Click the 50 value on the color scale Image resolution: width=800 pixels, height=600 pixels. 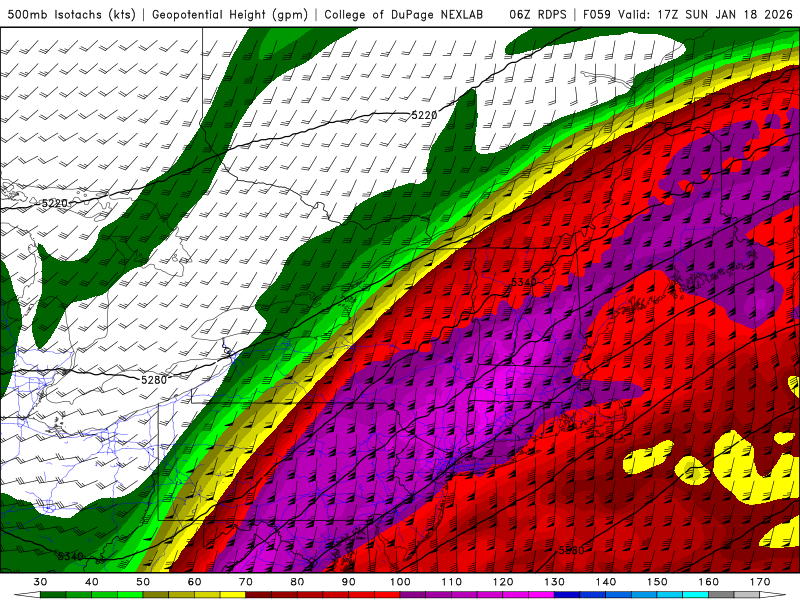click(x=143, y=582)
